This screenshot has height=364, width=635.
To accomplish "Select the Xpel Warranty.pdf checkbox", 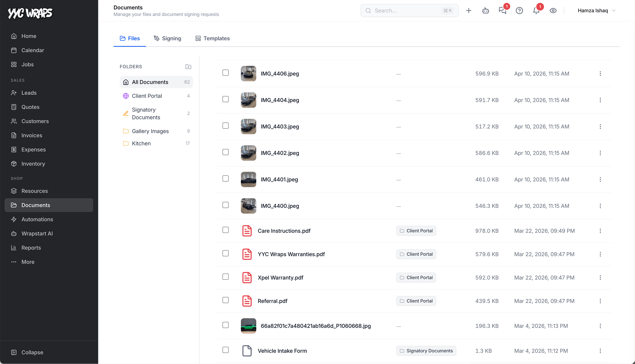I will pos(225,277).
